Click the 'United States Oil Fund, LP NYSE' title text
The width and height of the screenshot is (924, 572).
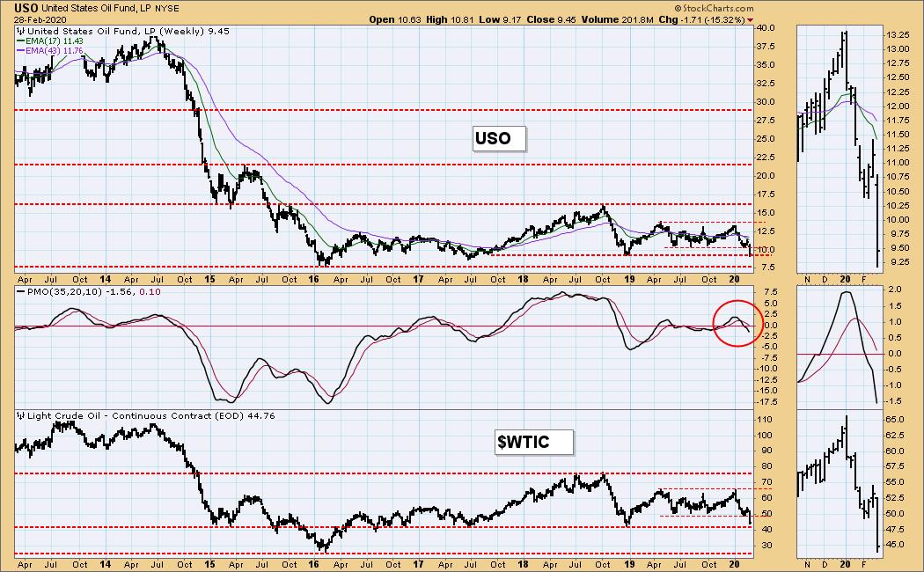[x=110, y=9]
